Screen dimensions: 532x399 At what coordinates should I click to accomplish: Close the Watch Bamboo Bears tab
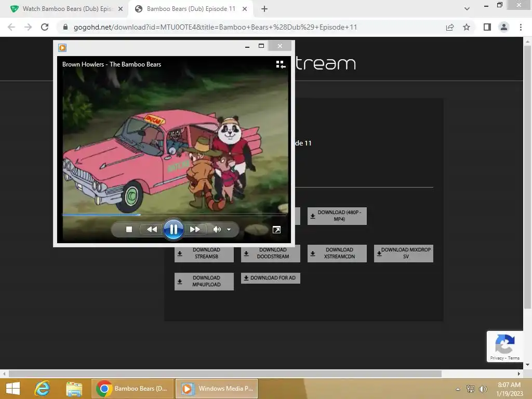(121, 9)
